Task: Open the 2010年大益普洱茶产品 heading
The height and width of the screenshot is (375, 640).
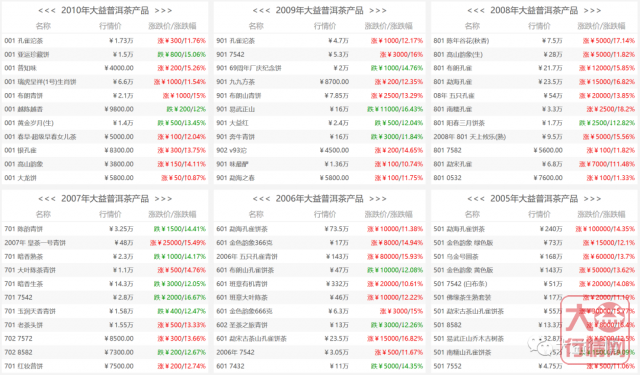Action: [105, 10]
